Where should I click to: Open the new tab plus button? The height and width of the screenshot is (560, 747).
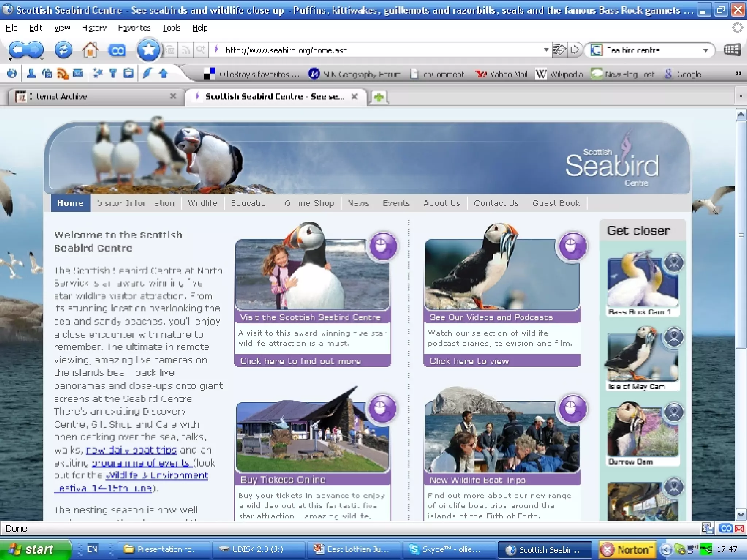[379, 97]
